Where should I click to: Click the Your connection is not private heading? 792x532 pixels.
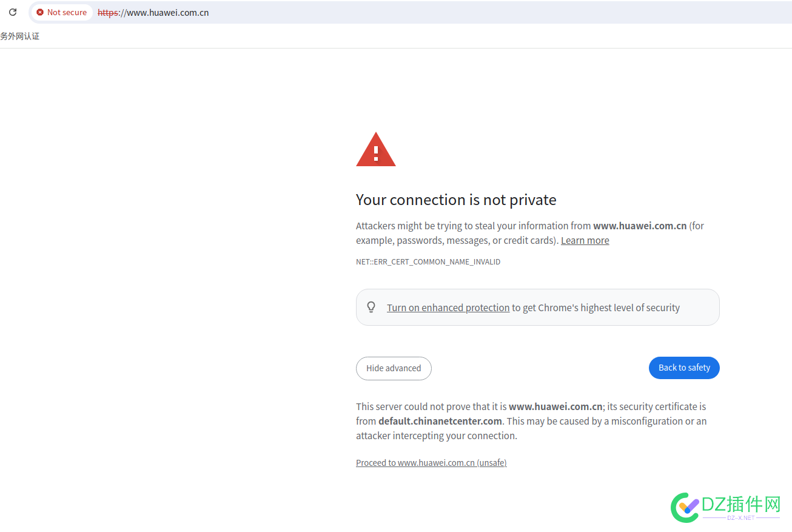pos(456,200)
